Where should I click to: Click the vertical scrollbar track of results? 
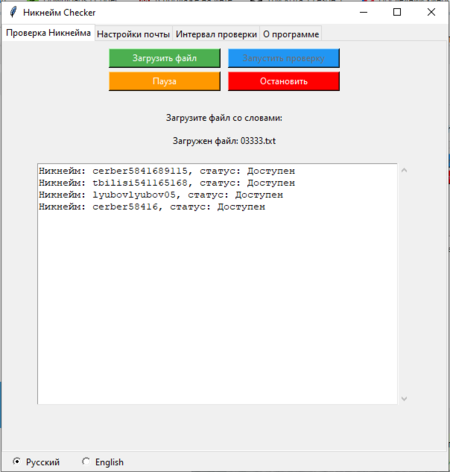click(x=404, y=284)
